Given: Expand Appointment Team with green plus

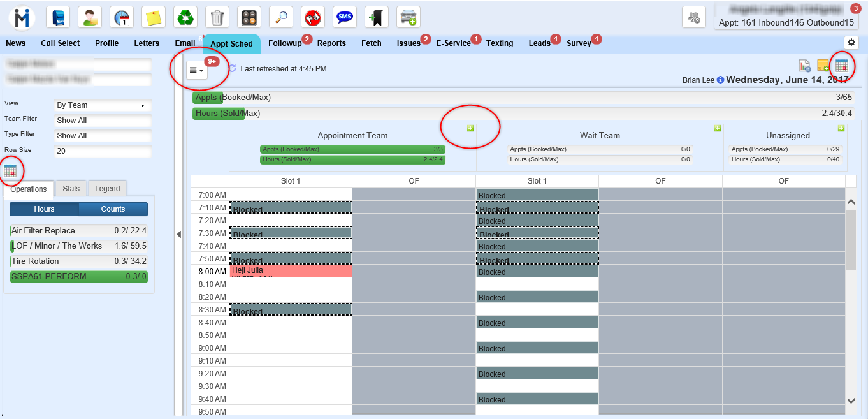Looking at the screenshot, I should pos(470,128).
